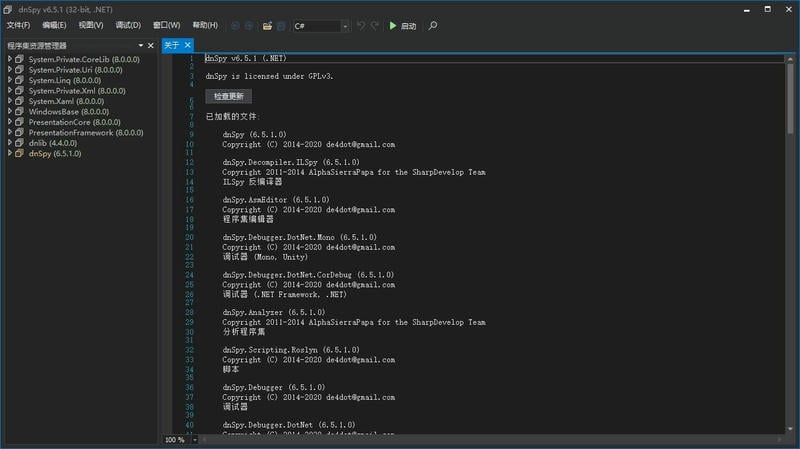Click the vertical scrollbar thumb in editor

pos(790,98)
